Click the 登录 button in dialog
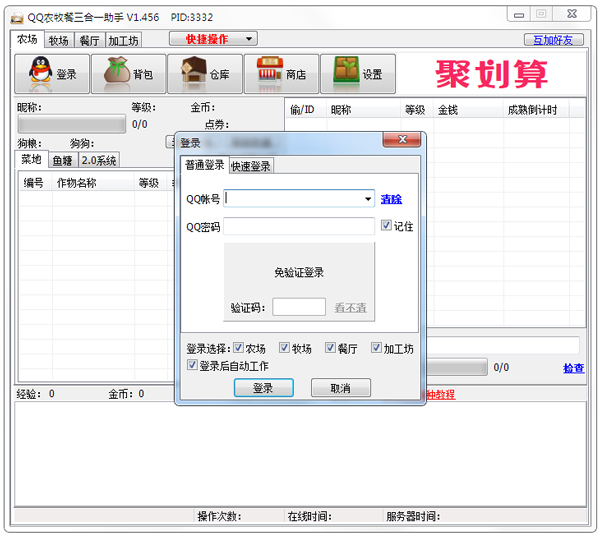This screenshot has height=538, width=600. (x=264, y=388)
